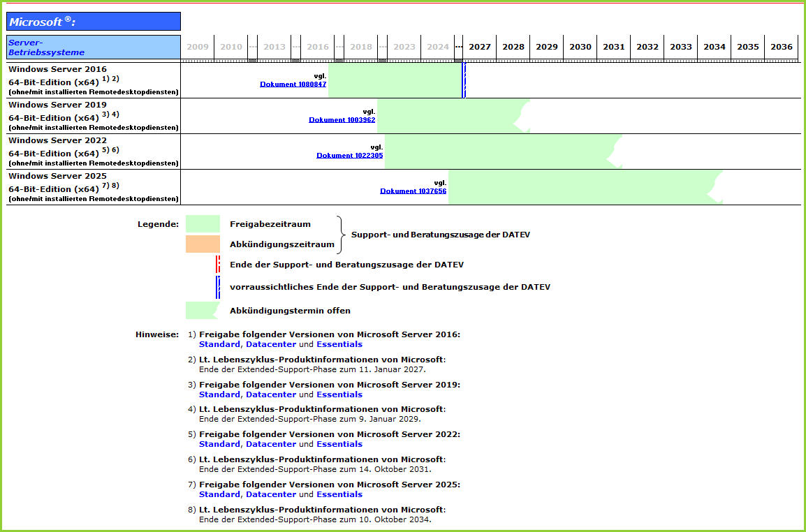Click the 2034 year column header
Image resolution: width=806 pixels, height=532 pixels.
pos(715,47)
